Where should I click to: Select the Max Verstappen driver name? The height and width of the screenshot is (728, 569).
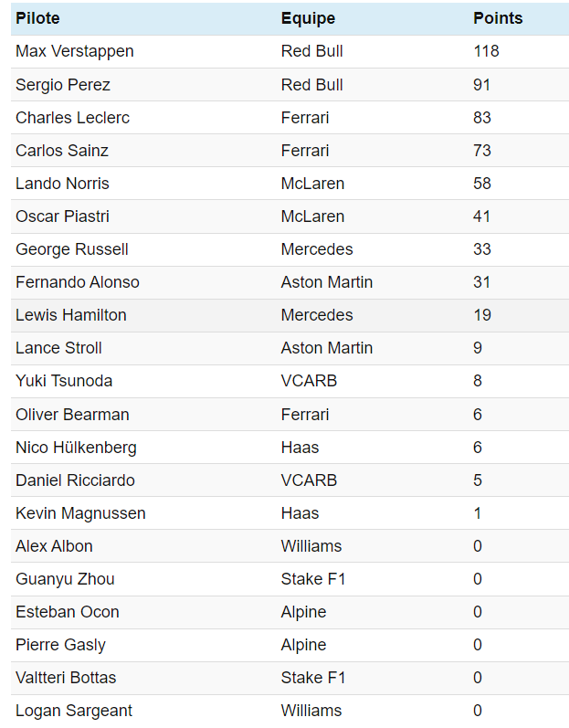pos(74,51)
